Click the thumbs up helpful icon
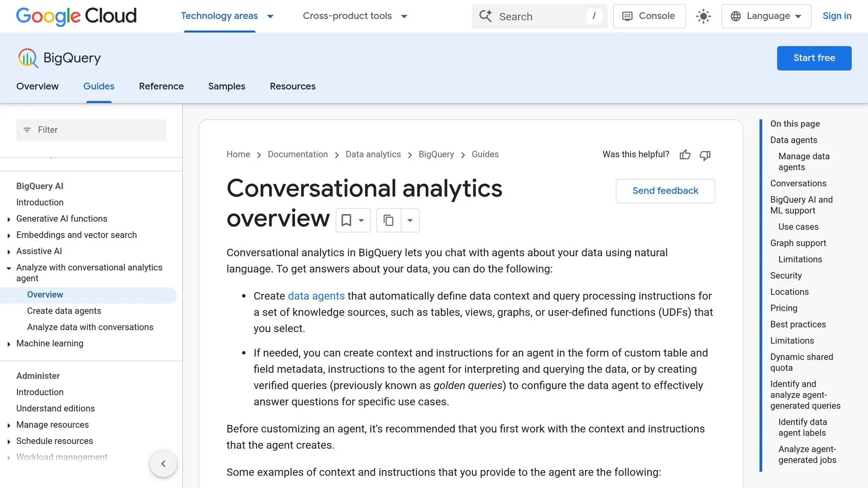The image size is (868, 488). tap(685, 155)
